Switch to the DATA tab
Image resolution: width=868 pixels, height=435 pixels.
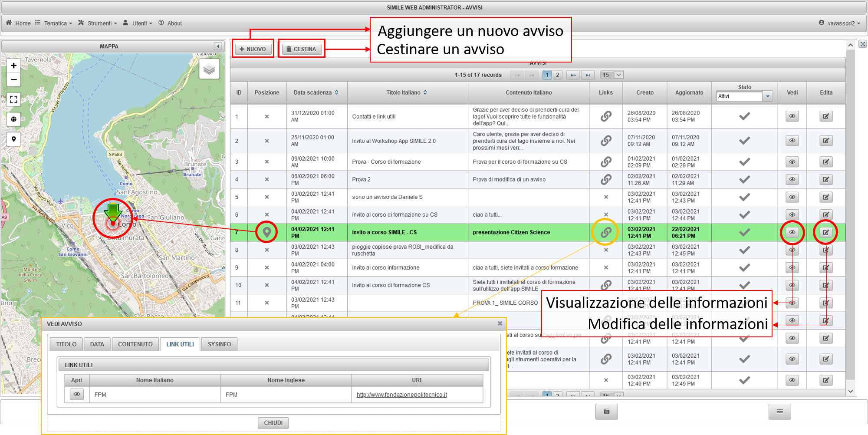(97, 344)
